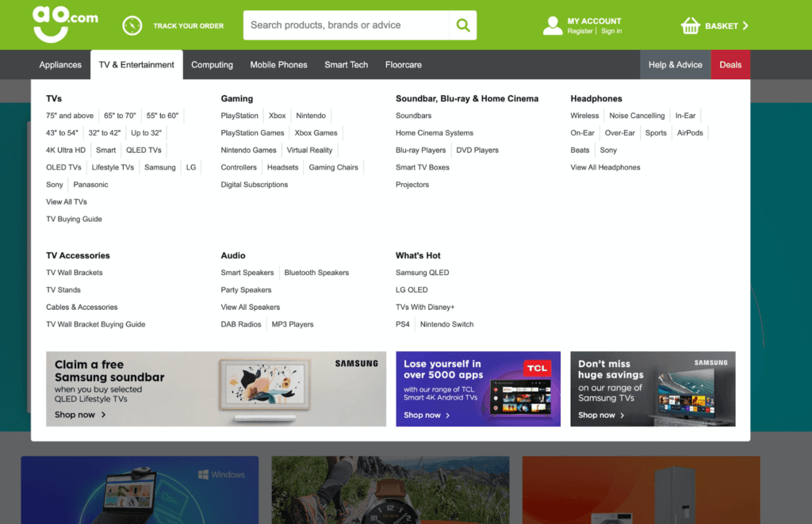Click Shop now on TCL banner

(x=427, y=415)
